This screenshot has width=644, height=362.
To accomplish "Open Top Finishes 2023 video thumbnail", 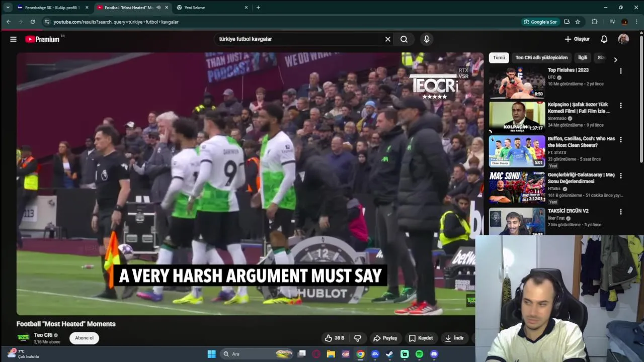I will 517,83.
